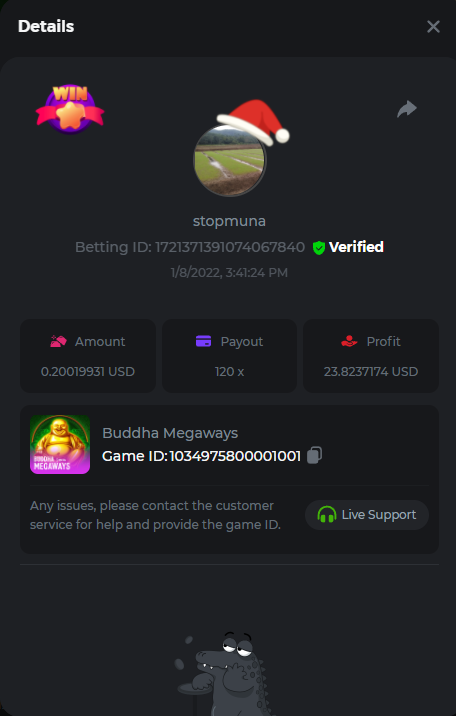Click the green Verified shield icon
This screenshot has width=456, height=719.
click(x=319, y=248)
